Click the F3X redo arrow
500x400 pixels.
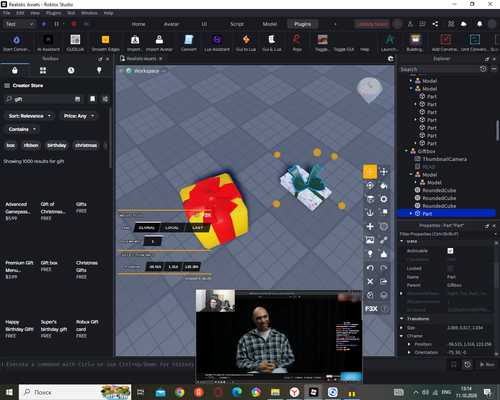[384, 268]
